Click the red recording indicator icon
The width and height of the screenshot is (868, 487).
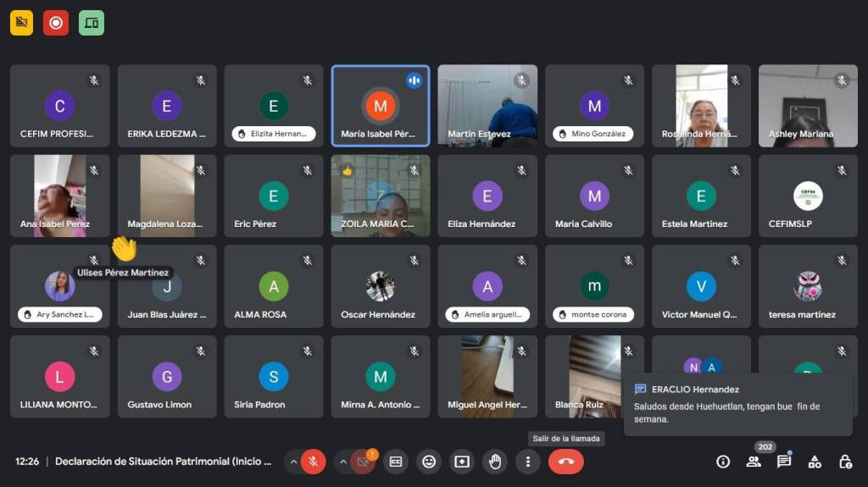[x=57, y=23]
